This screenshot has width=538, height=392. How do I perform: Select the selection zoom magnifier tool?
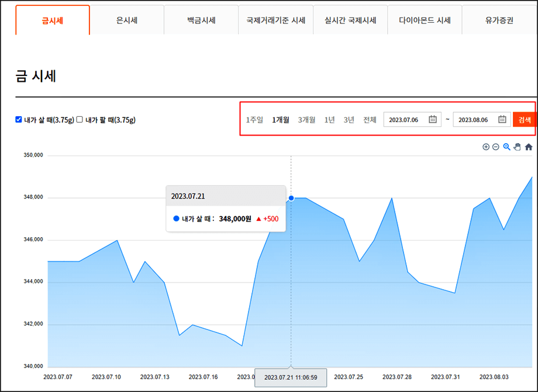click(x=506, y=147)
